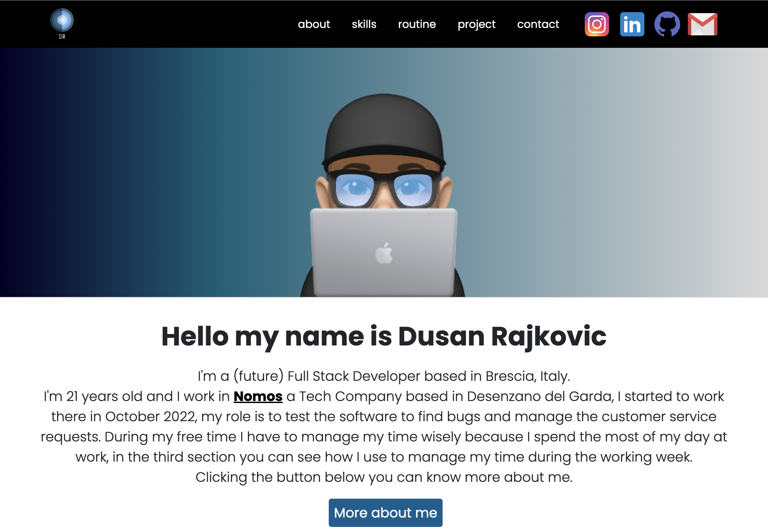The width and height of the screenshot is (768, 532).
Task: Click the about navigation link
Action: pyautogui.click(x=314, y=24)
